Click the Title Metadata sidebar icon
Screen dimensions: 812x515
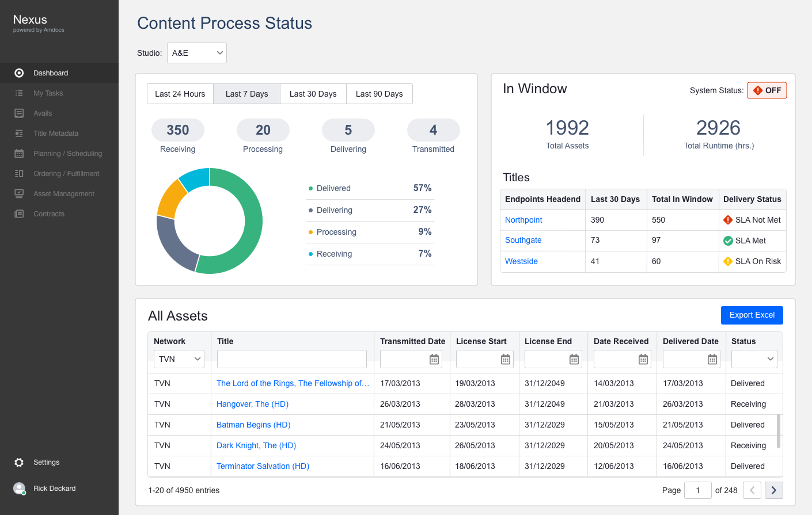pos(19,133)
